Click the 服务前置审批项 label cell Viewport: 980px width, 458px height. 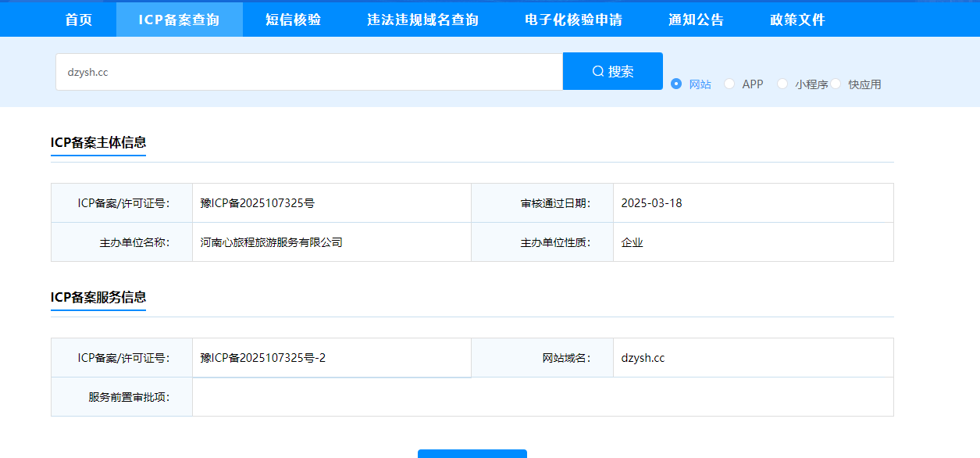(122, 397)
